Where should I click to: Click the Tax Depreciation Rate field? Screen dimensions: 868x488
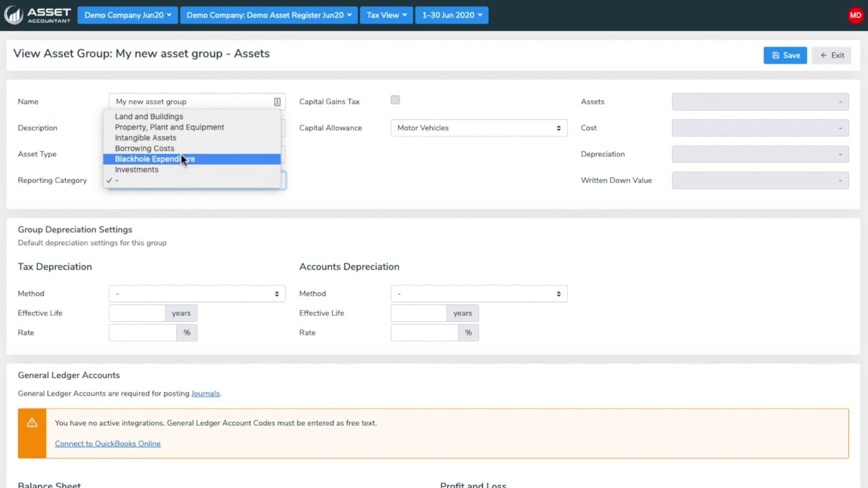(x=142, y=333)
